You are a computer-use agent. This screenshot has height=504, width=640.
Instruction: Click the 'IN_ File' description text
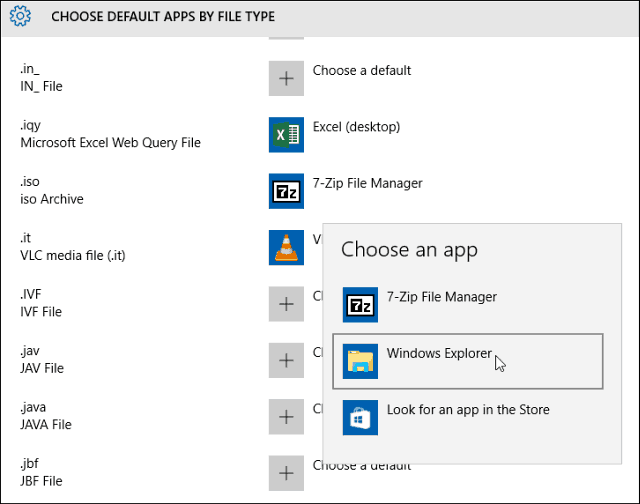pyautogui.click(x=41, y=86)
